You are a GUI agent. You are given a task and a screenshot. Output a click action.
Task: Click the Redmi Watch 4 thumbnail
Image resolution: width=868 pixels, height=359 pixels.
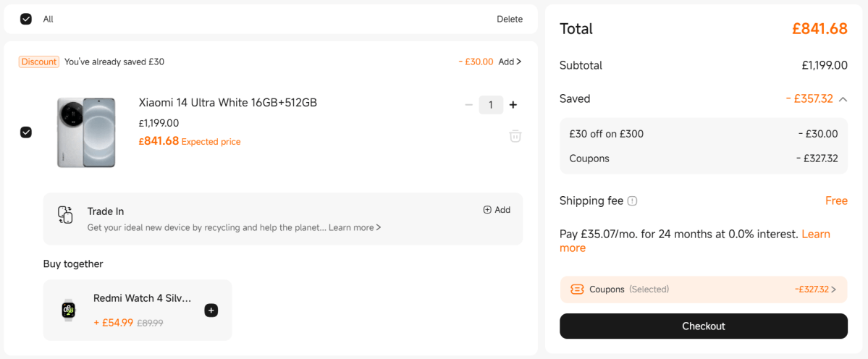pyautogui.click(x=69, y=310)
